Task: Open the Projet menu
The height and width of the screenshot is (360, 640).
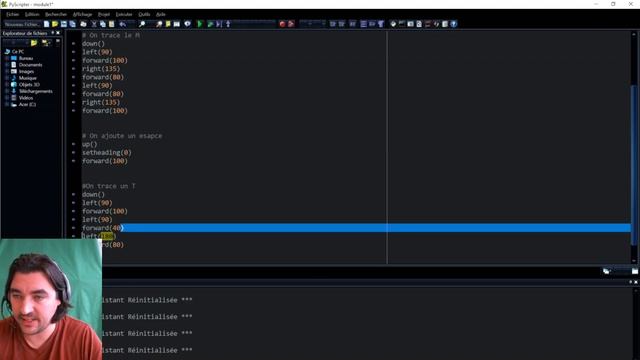Action: click(104, 14)
